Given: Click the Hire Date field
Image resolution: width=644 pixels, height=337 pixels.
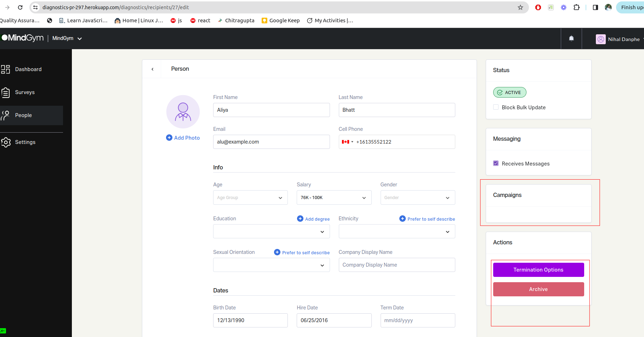Looking at the screenshot, I should point(334,320).
